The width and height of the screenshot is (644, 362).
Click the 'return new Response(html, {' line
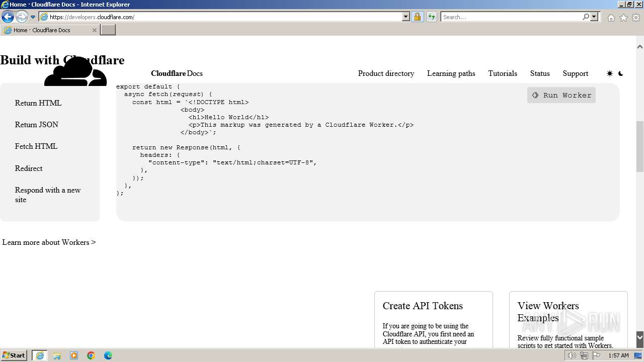tap(186, 147)
